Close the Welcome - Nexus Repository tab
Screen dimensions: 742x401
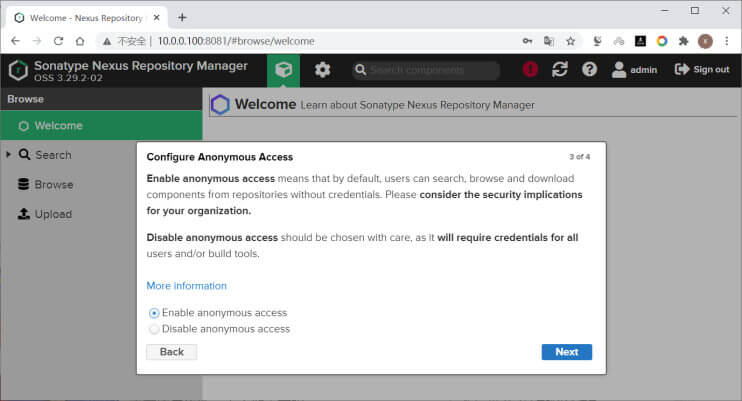(157, 18)
